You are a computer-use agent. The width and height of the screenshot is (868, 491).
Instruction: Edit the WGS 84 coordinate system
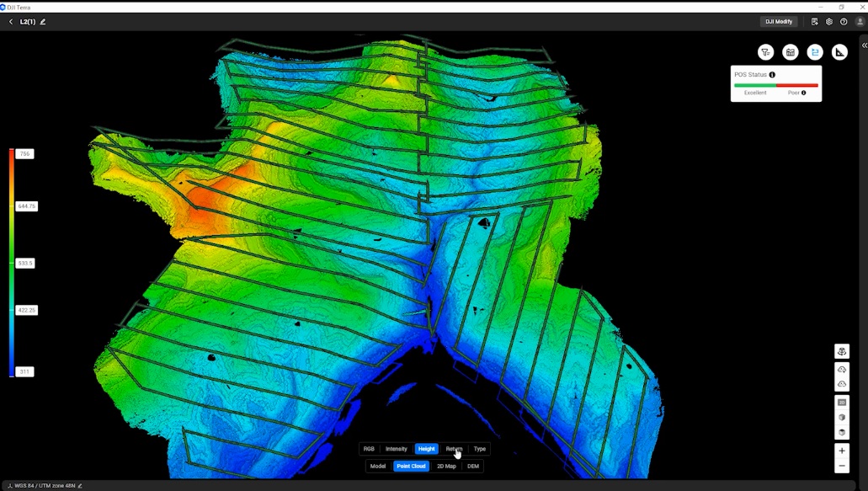click(80, 486)
